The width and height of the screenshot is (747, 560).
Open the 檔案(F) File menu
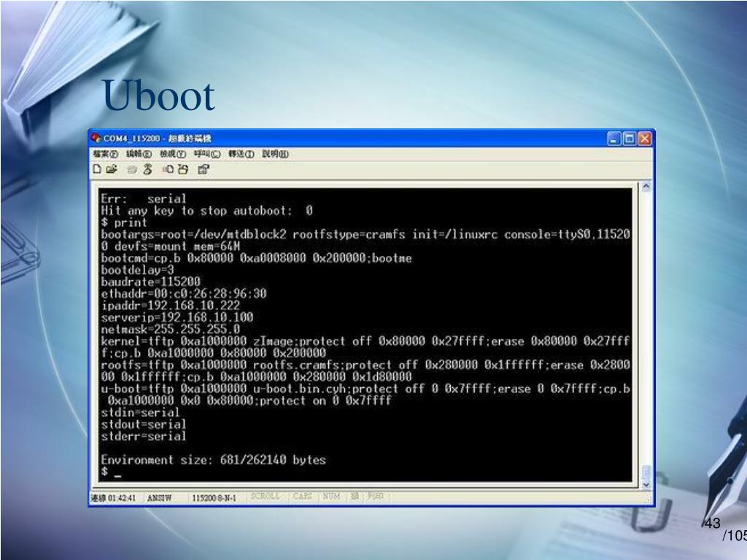(105, 154)
